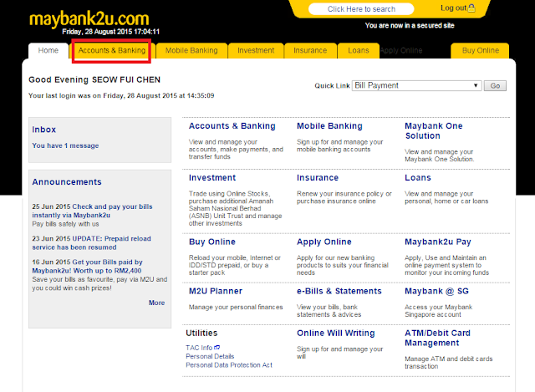The image size is (535, 392).
Task: Open Personal Details under Utilities
Action: point(210,356)
